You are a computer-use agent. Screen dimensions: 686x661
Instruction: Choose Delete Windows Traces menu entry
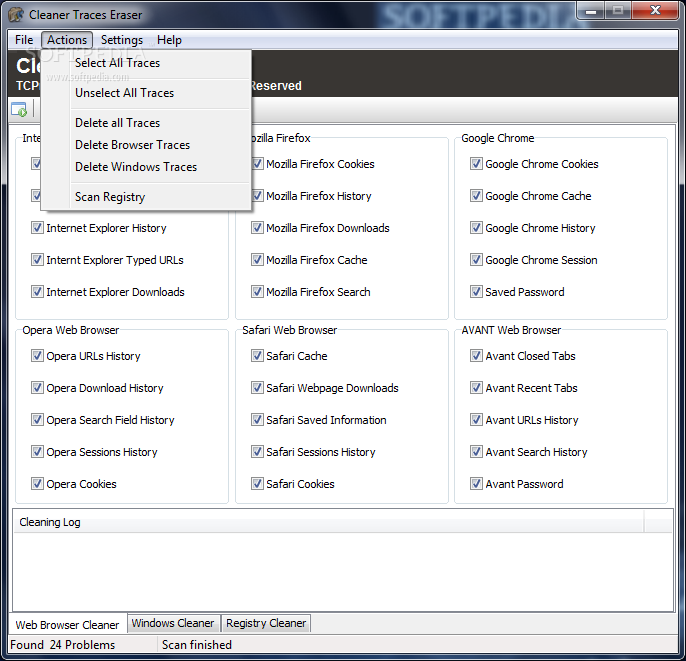(146, 167)
